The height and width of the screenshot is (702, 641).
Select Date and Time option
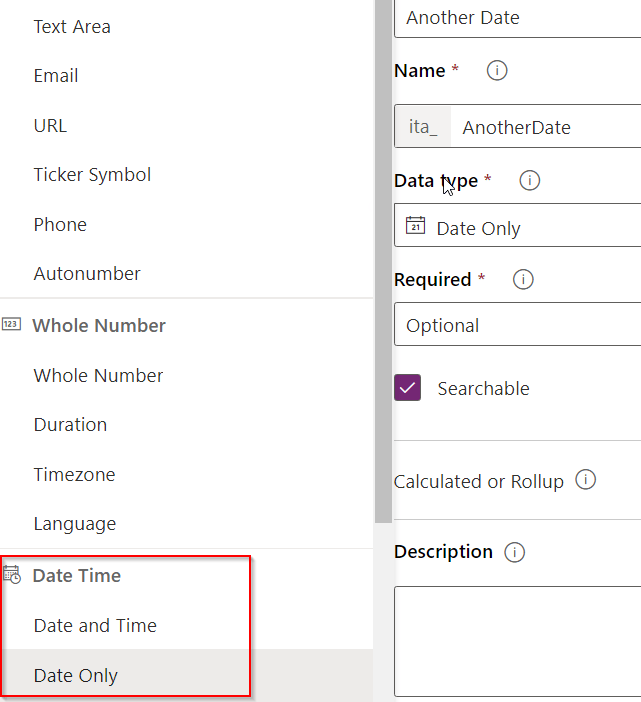click(95, 626)
